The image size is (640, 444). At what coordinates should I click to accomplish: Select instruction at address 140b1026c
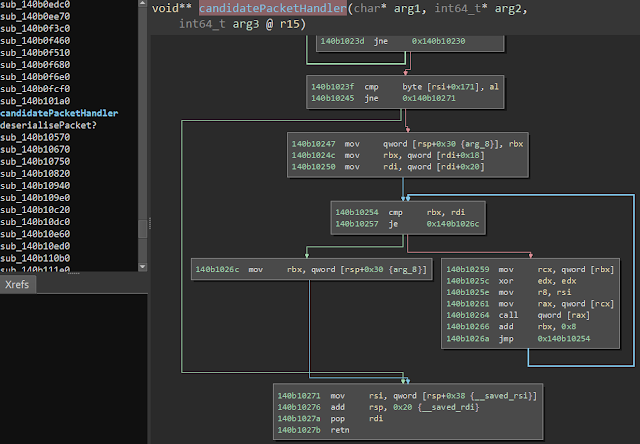tap(311, 270)
